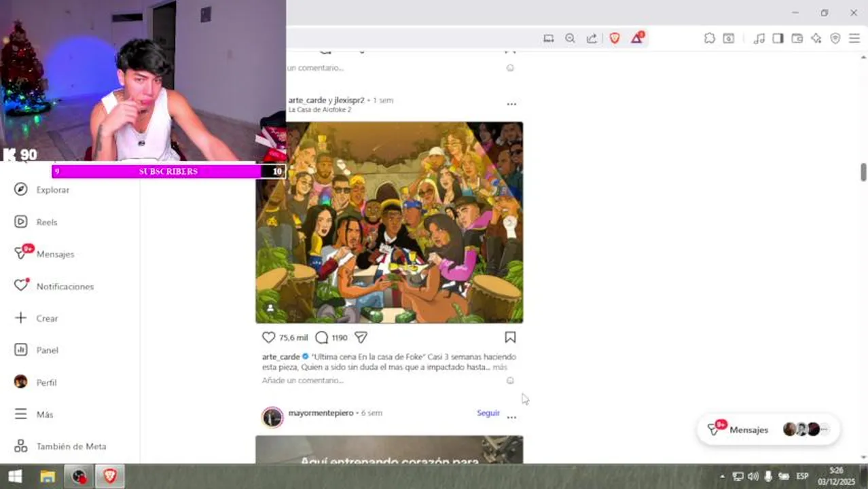Image resolution: width=868 pixels, height=489 pixels.
Task: Click arte_carde name in the caption
Action: click(281, 357)
